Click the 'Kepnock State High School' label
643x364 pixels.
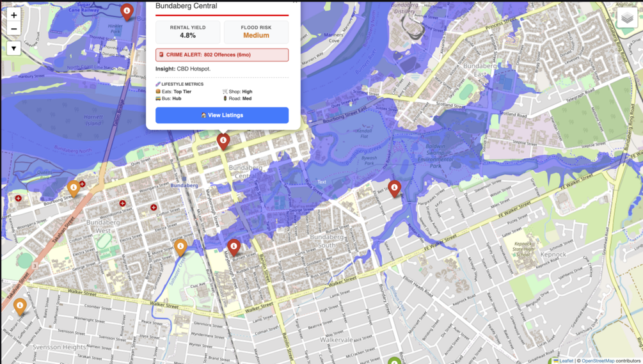(524, 249)
